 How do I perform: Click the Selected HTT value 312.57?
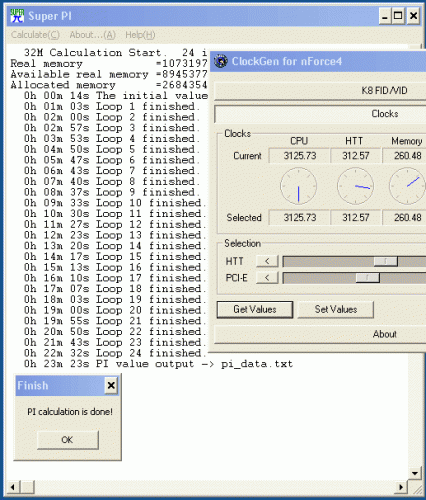356,218
